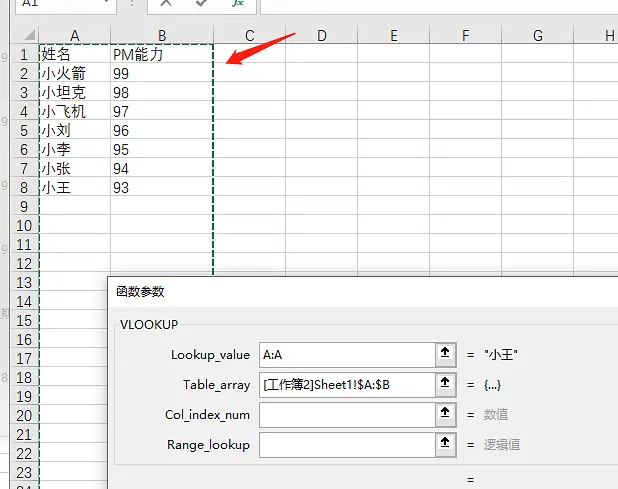Focus the Range_lookup input field
The image size is (618, 489).
pos(348,444)
